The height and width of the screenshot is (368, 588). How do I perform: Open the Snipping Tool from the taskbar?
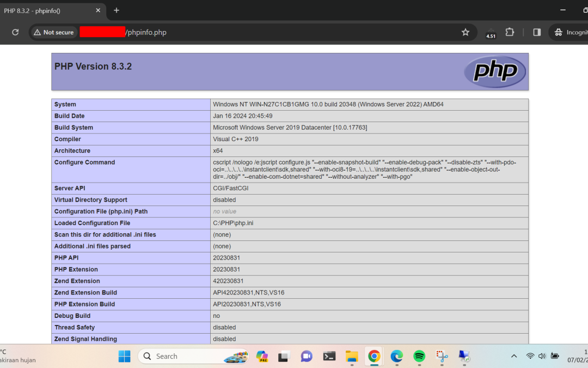(x=442, y=356)
